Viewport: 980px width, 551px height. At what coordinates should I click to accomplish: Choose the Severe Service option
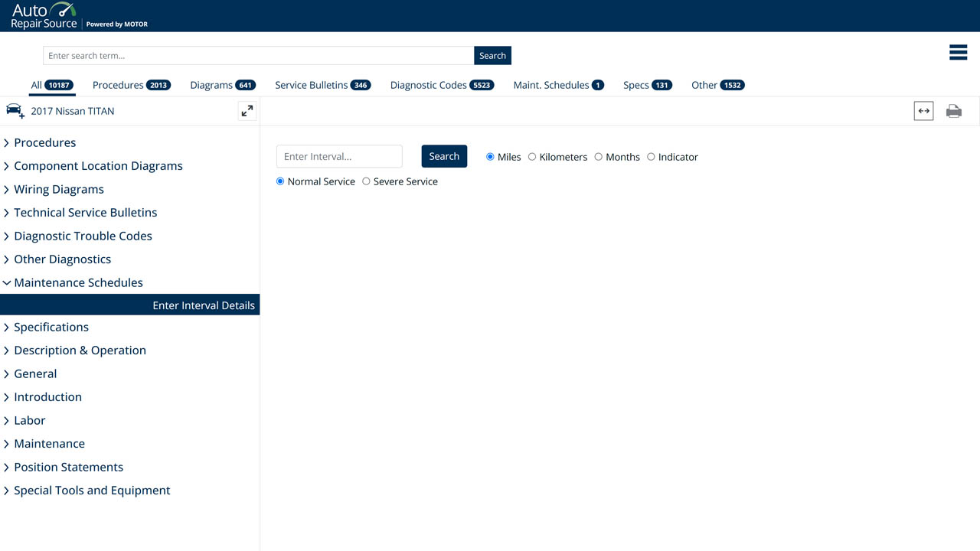tap(366, 181)
